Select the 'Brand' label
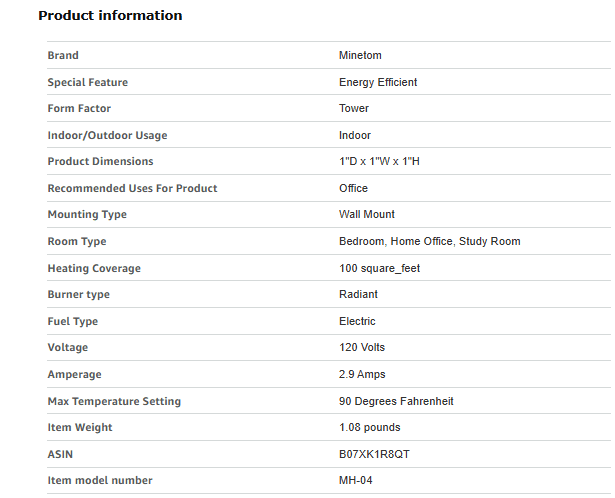This screenshot has width=615, height=498. [x=63, y=55]
